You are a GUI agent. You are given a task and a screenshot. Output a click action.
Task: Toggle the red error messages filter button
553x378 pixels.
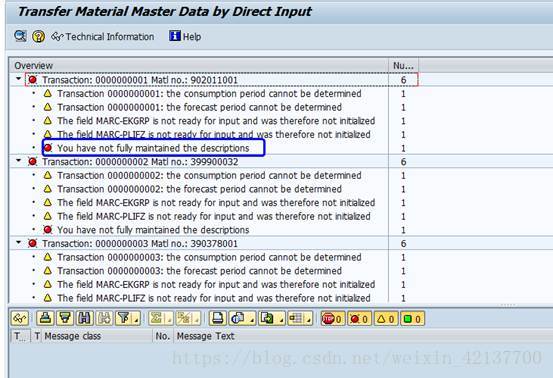tap(359, 319)
